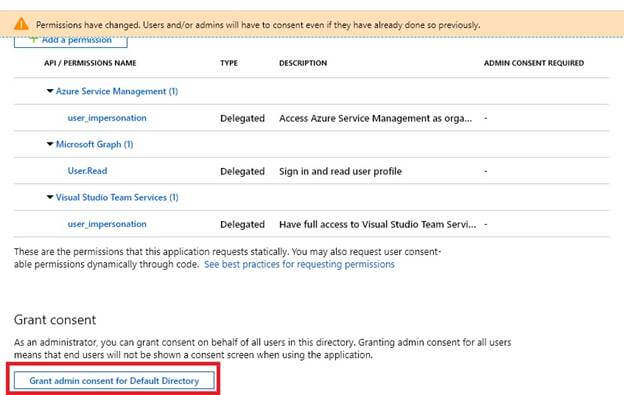Open Microsoft Graph (1) API link
The width and height of the screenshot is (624, 395).
pos(94,144)
